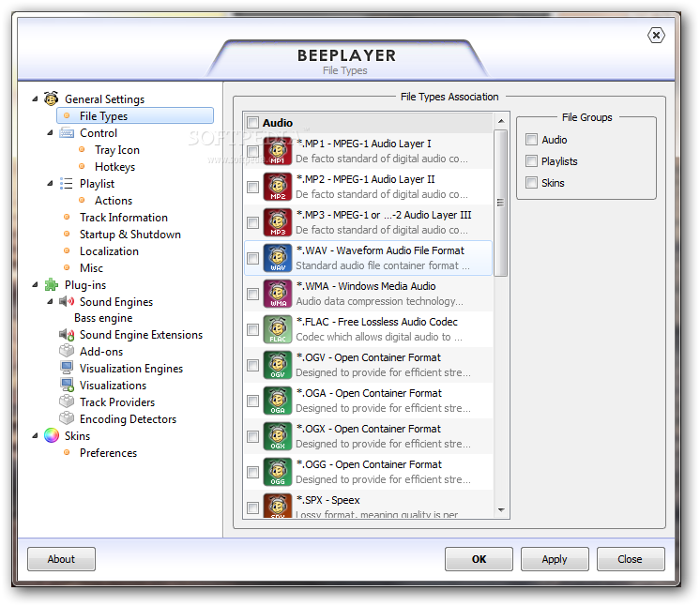This screenshot has height=606, width=700.
Task: Select File Types in the settings tree
Action: 135,115
